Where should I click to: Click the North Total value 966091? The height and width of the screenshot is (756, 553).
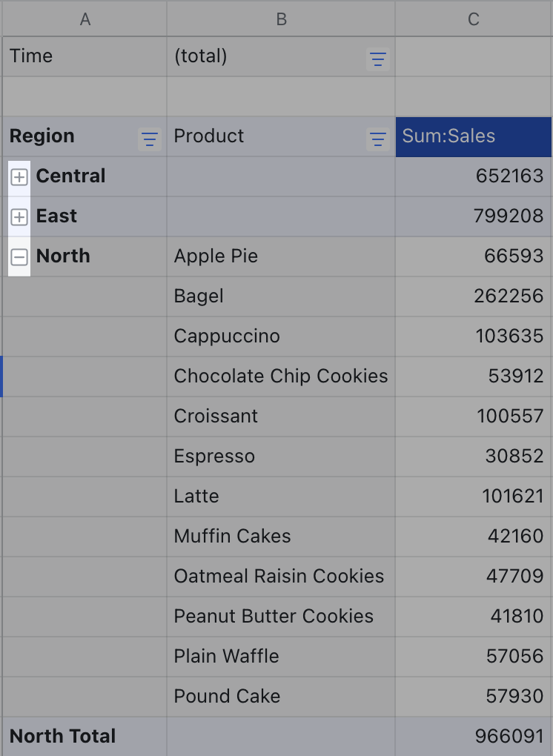tap(509, 737)
